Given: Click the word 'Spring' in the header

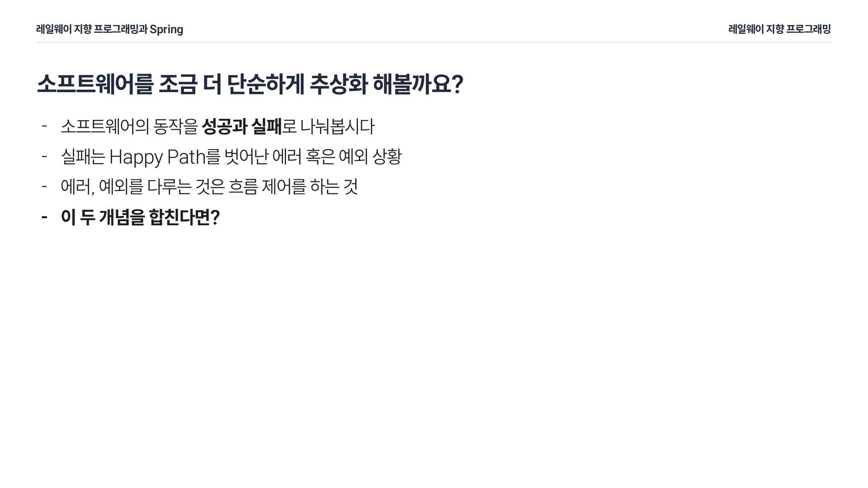Looking at the screenshot, I should 166,30.
